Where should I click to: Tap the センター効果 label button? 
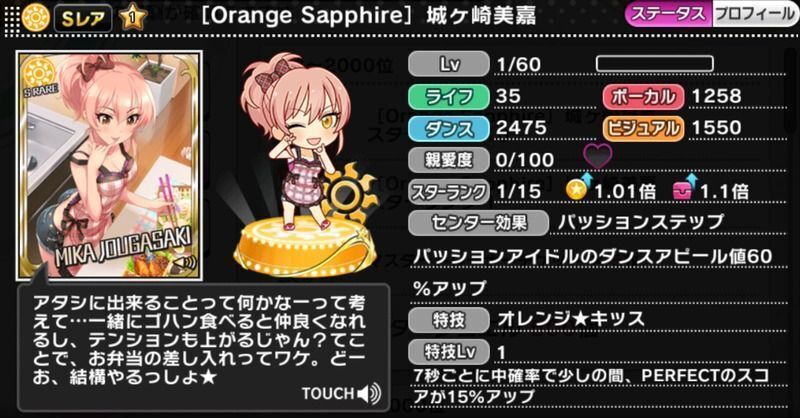tap(479, 223)
